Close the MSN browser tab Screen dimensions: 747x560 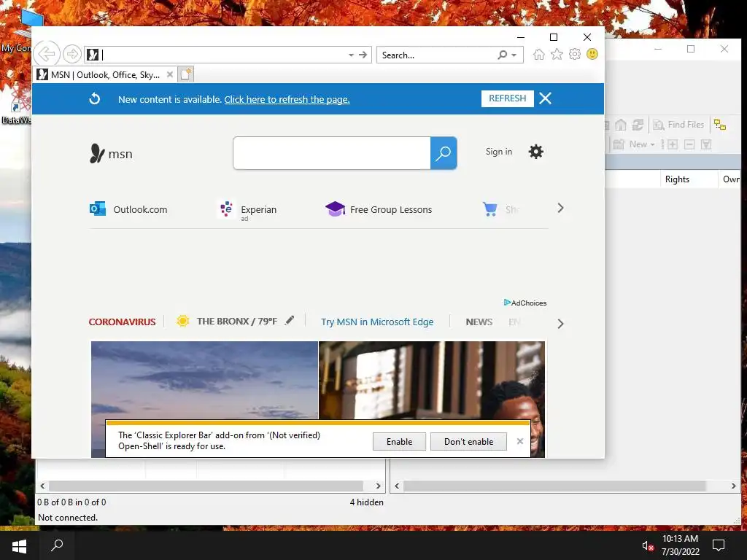169,74
